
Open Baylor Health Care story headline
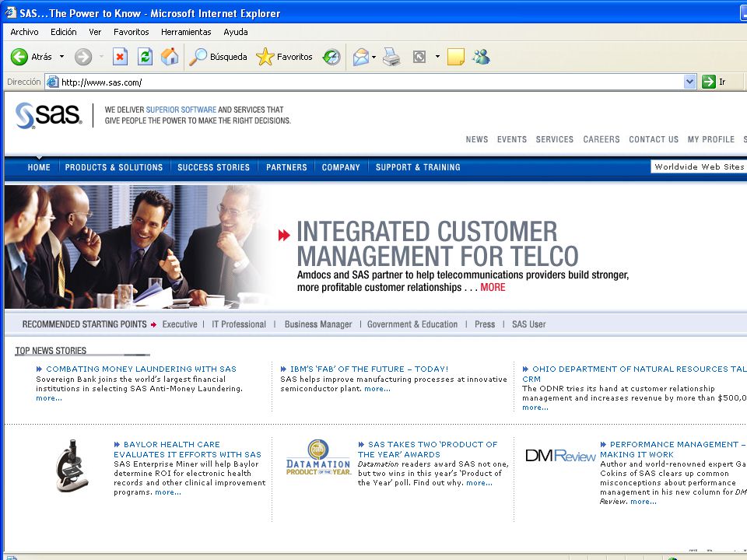pos(188,450)
